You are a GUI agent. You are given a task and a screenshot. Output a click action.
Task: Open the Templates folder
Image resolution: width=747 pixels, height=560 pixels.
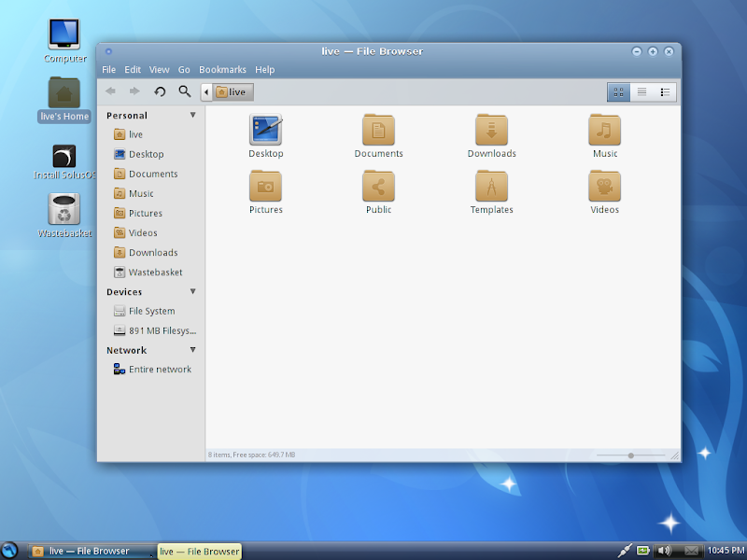pyautogui.click(x=491, y=187)
